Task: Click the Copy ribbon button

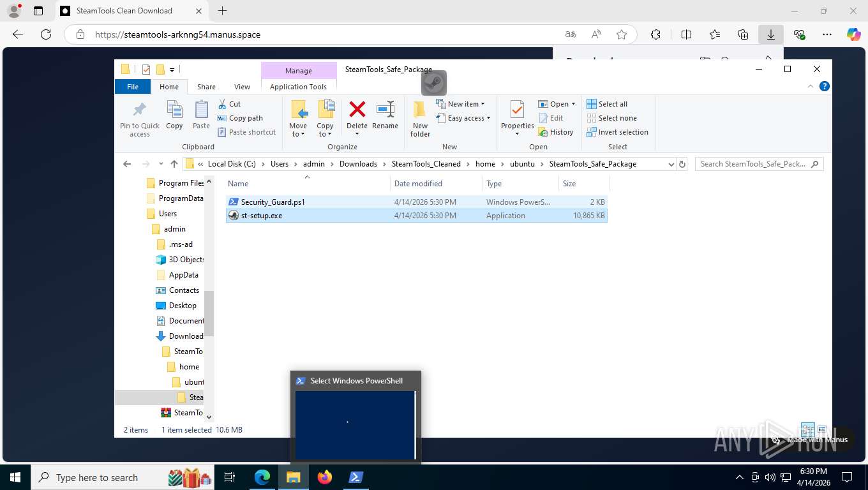Action: coord(174,115)
